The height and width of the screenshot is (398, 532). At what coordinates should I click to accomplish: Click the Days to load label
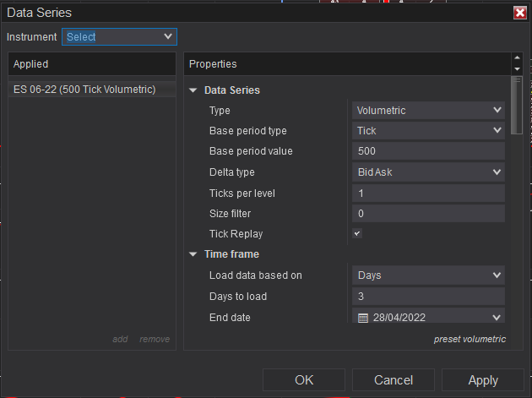[x=238, y=296]
